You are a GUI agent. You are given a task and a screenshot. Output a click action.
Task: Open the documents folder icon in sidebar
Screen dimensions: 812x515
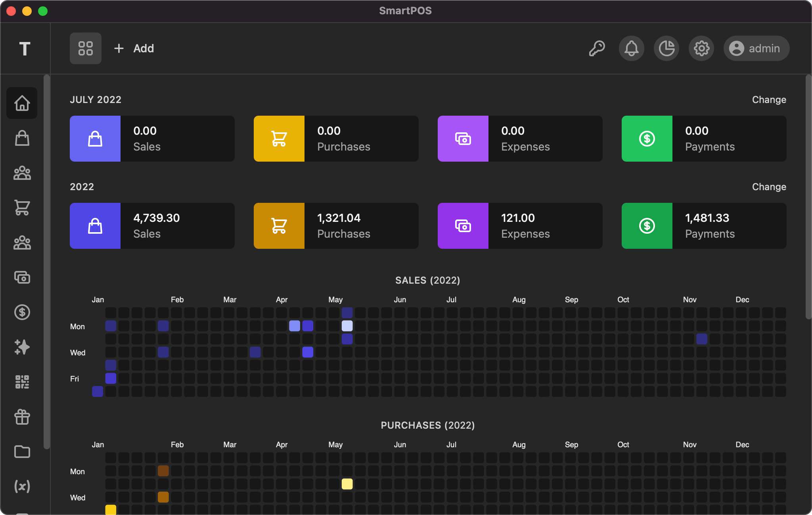(22, 452)
